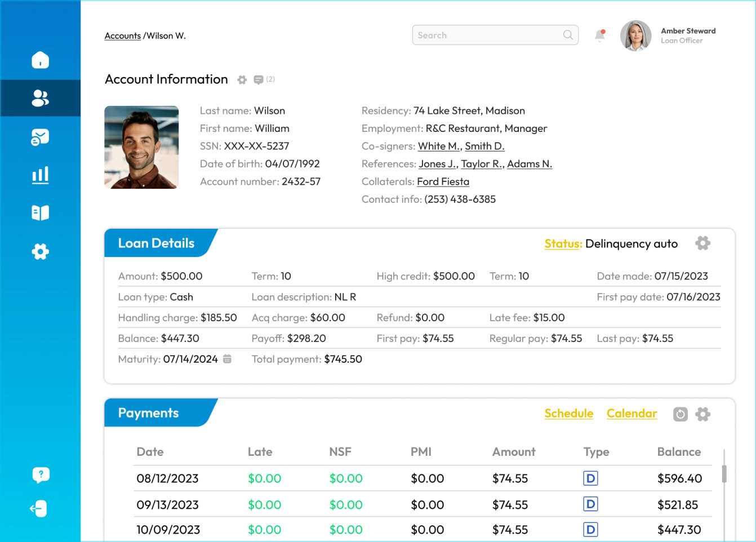Open the settings gear in the sidebar
756x542 pixels.
pyautogui.click(x=40, y=252)
